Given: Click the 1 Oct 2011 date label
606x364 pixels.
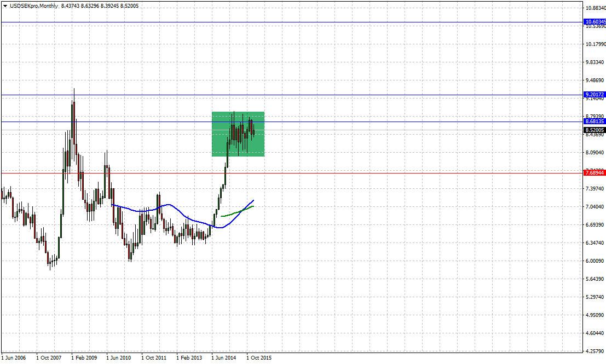Looking at the screenshot, I should pos(154,358).
